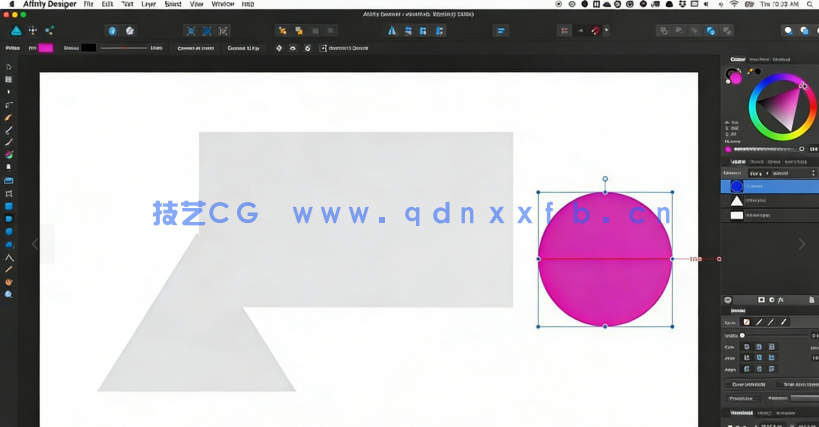Click the rotation handle above the circle
The width and height of the screenshot is (819, 427).
[x=605, y=179]
